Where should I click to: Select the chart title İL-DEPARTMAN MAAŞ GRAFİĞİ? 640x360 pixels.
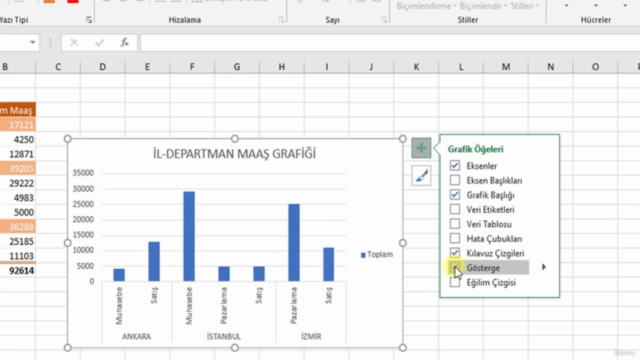click(x=234, y=154)
